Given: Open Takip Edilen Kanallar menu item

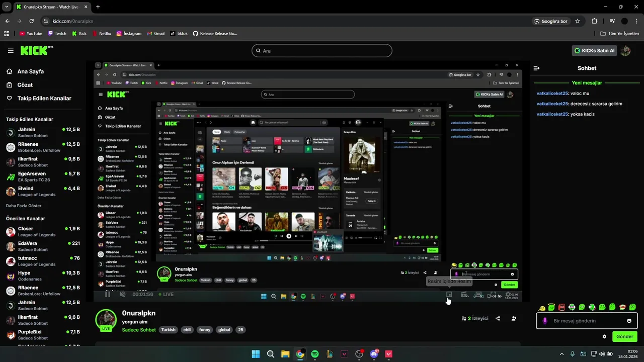Looking at the screenshot, I should pyautogui.click(x=44, y=99).
